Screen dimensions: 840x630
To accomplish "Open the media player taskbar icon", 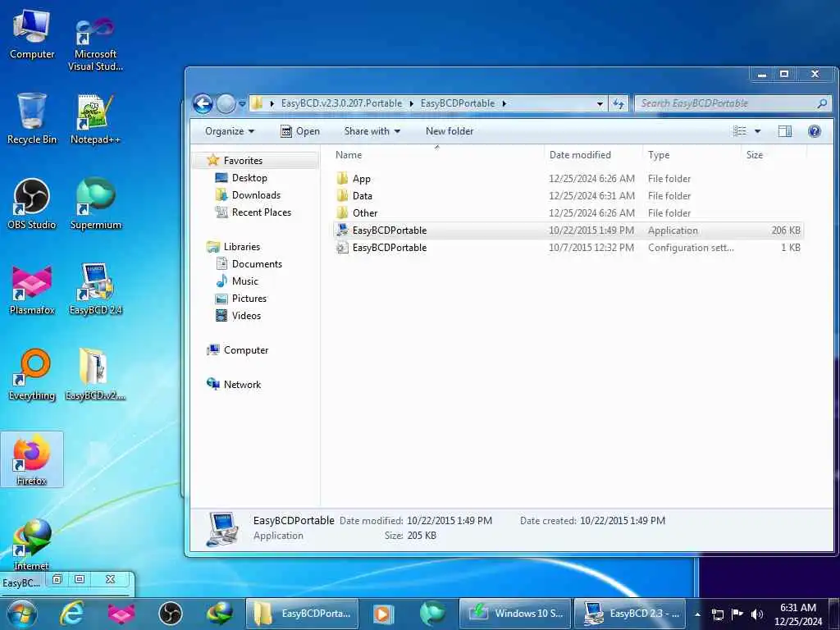I will coord(383,614).
